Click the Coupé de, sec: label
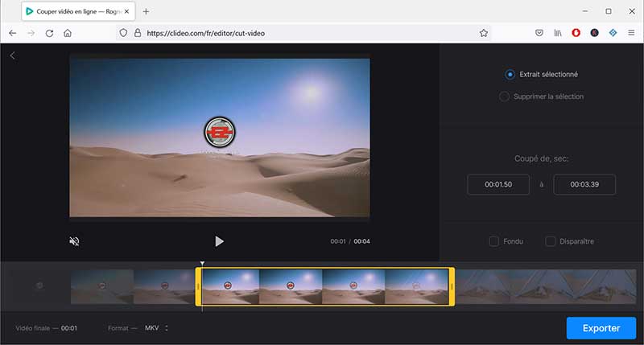Image resolution: width=644 pixels, height=345 pixels. 541,158
